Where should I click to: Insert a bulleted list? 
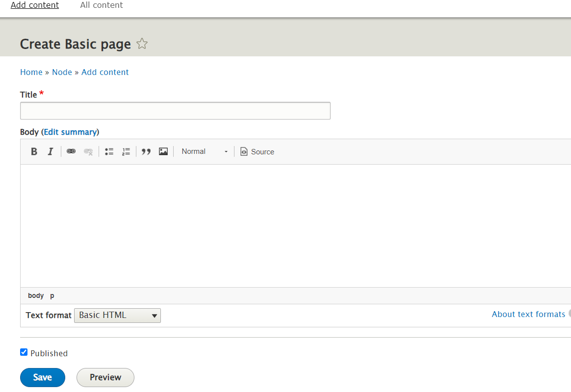(109, 151)
